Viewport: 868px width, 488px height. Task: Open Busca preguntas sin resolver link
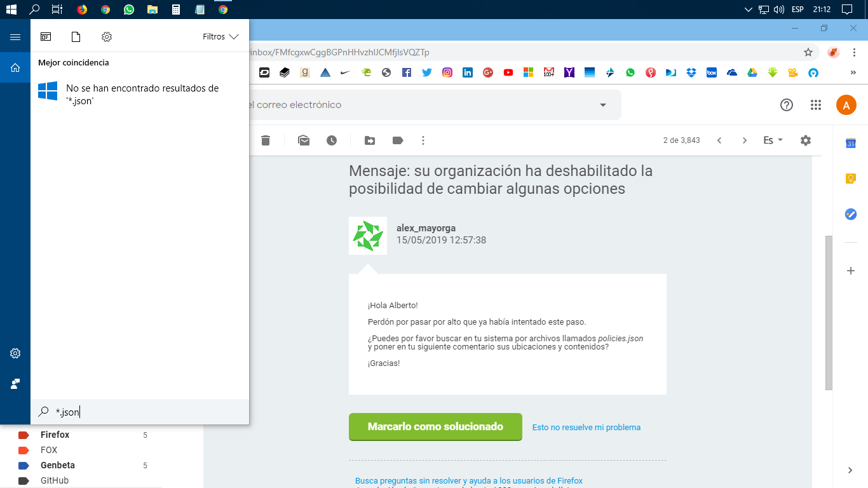468,481
